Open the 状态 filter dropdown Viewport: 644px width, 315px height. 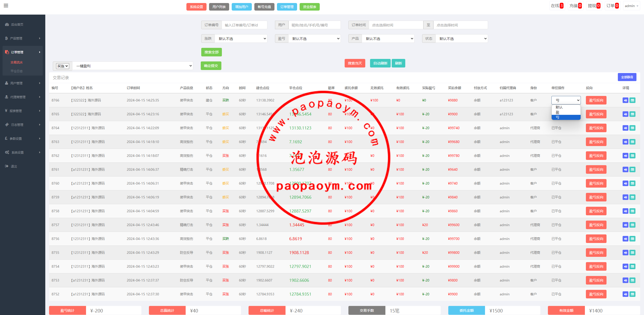click(x=462, y=39)
